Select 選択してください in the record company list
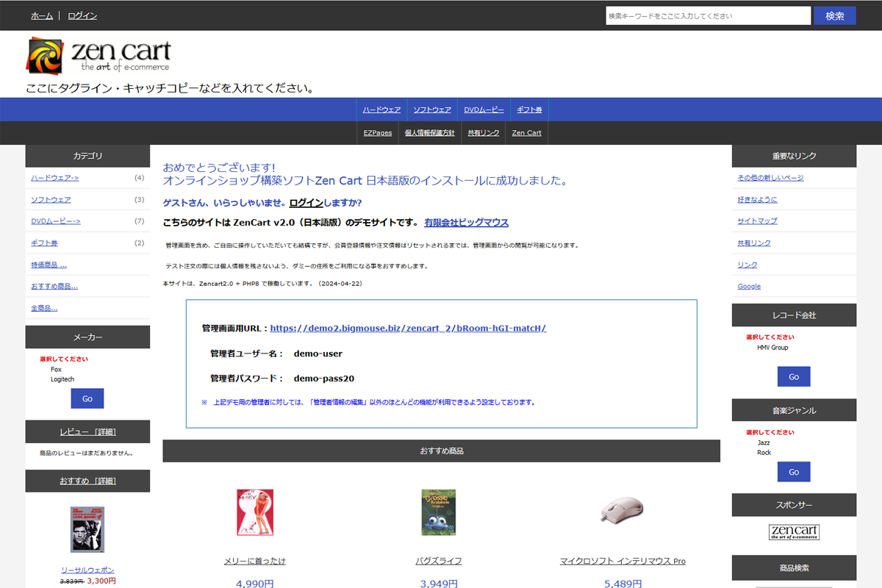The width and height of the screenshot is (882, 588). coord(770,337)
